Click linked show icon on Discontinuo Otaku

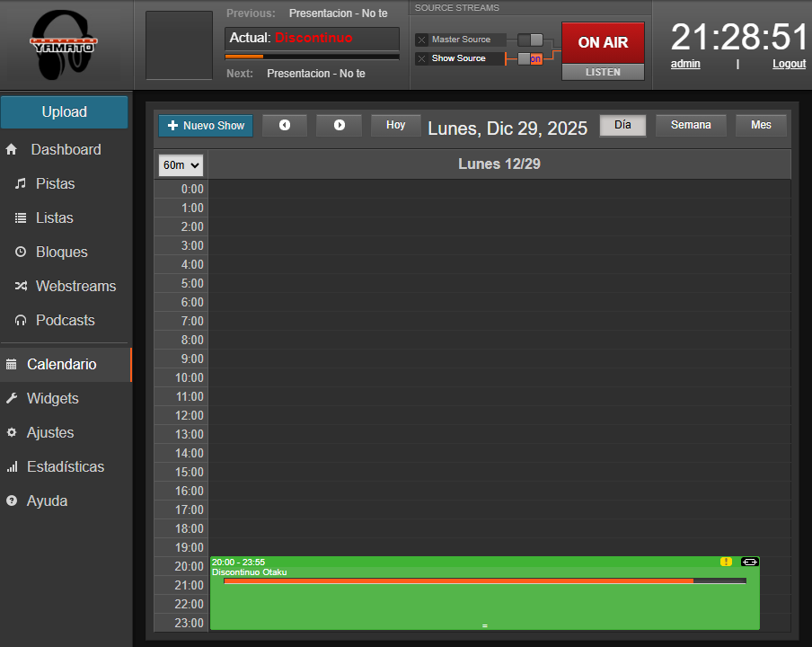(749, 562)
